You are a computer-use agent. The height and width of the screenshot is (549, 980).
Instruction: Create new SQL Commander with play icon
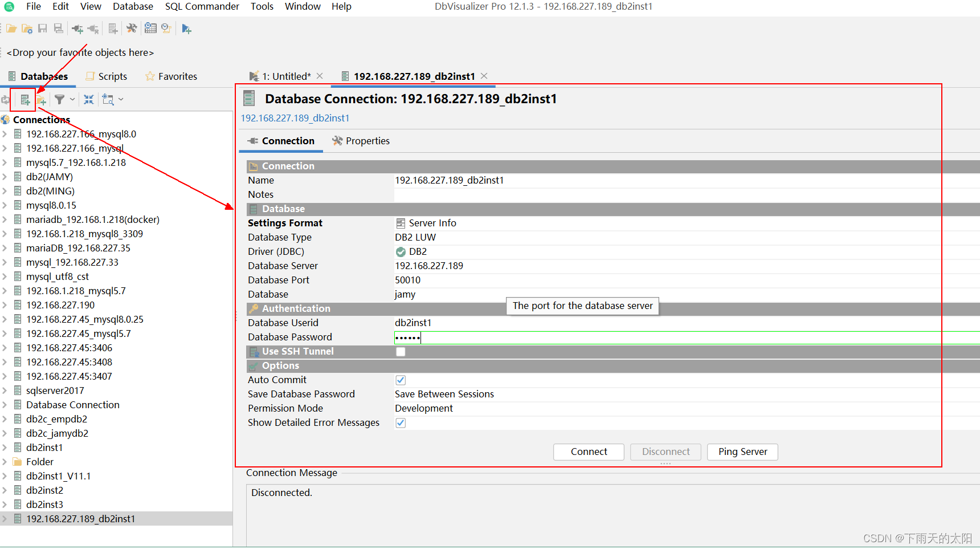point(186,29)
